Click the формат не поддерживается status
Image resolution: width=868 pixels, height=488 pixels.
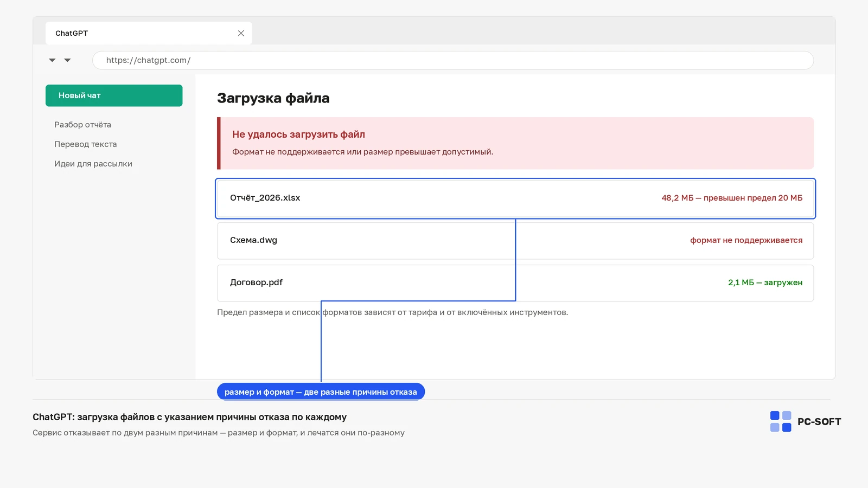tap(746, 240)
